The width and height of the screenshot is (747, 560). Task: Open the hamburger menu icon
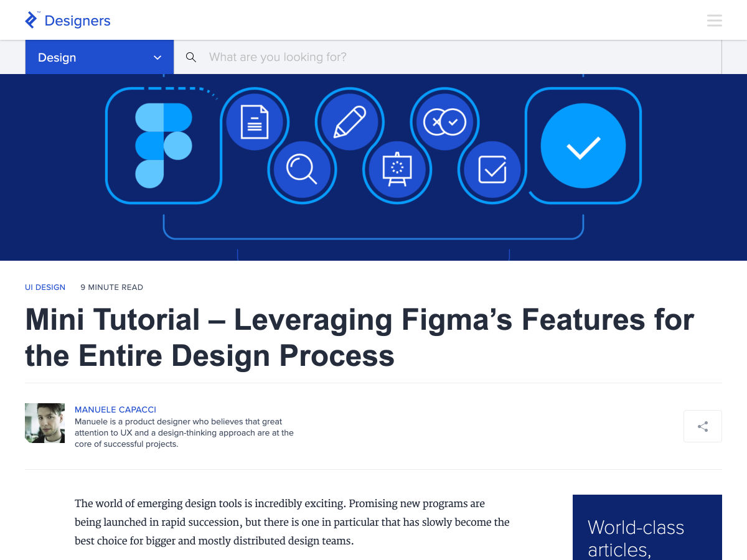pyautogui.click(x=714, y=21)
